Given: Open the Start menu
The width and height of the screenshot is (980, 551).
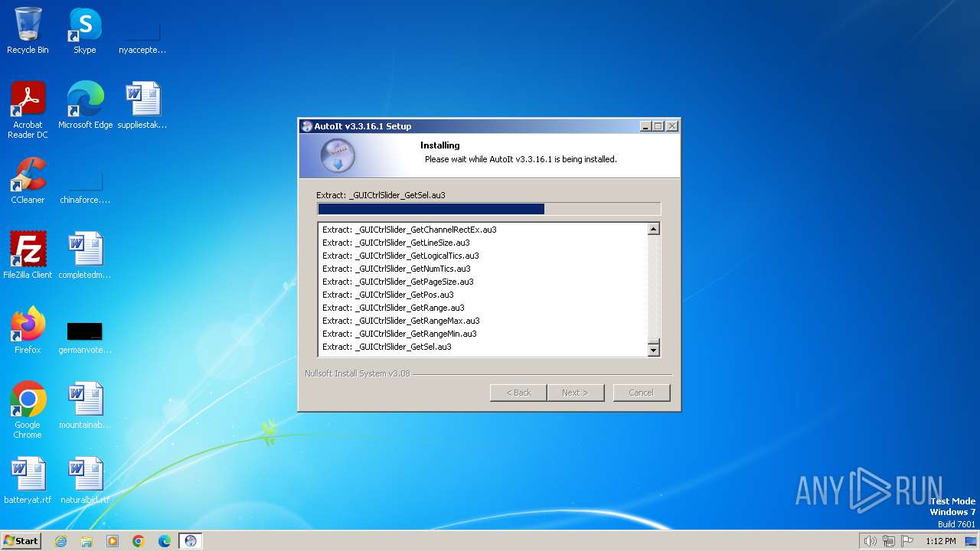Looking at the screenshot, I should 21,541.
